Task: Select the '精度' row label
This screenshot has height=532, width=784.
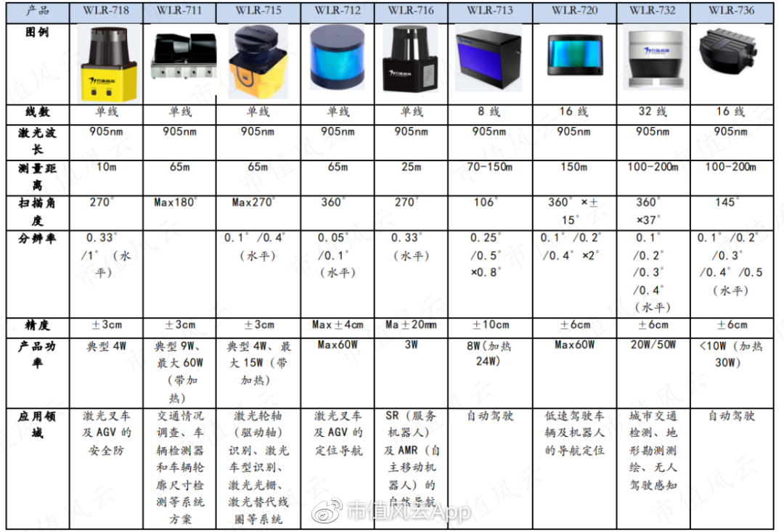Action: pyautogui.click(x=38, y=325)
